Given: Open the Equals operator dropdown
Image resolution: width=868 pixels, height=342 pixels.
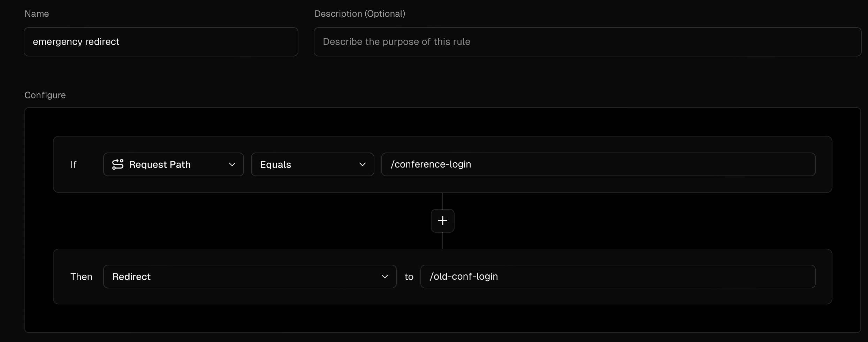Looking at the screenshot, I should [x=312, y=164].
